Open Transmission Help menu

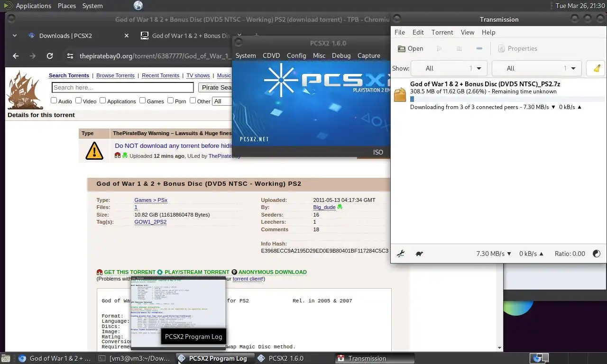point(488,32)
